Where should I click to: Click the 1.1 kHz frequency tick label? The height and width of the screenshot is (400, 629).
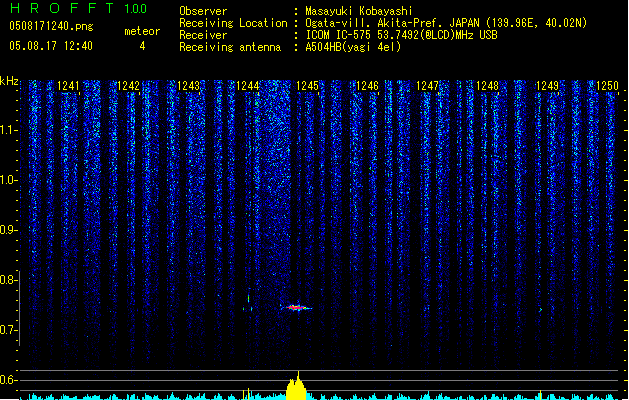click(9, 130)
